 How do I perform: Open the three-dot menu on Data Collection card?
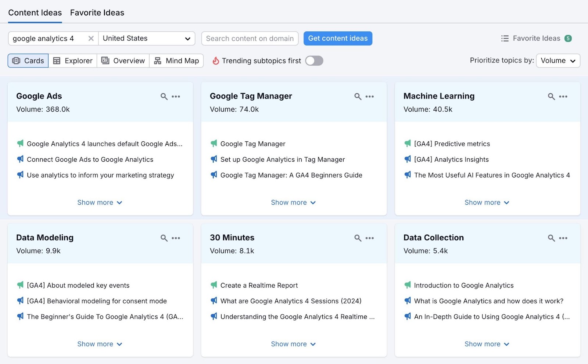563,238
